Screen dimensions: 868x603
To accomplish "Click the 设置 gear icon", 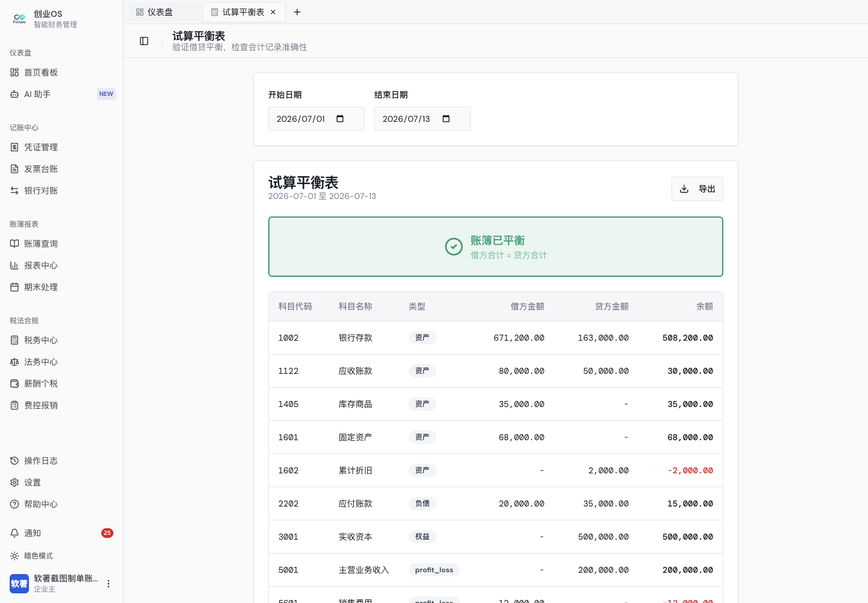I will pyautogui.click(x=14, y=482).
